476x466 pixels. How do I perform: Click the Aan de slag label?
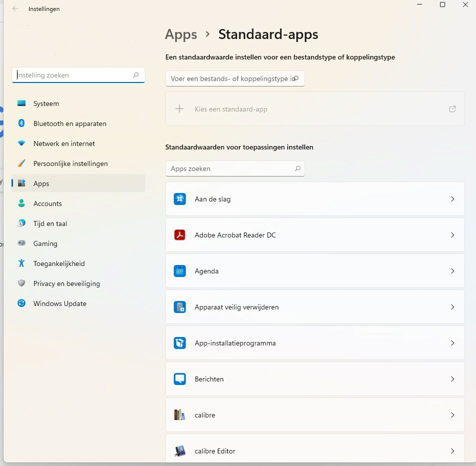pos(212,199)
